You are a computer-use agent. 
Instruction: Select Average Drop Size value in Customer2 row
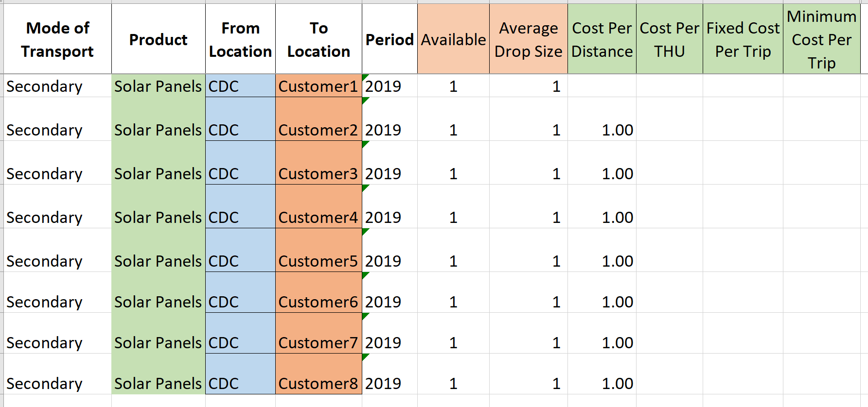click(529, 119)
